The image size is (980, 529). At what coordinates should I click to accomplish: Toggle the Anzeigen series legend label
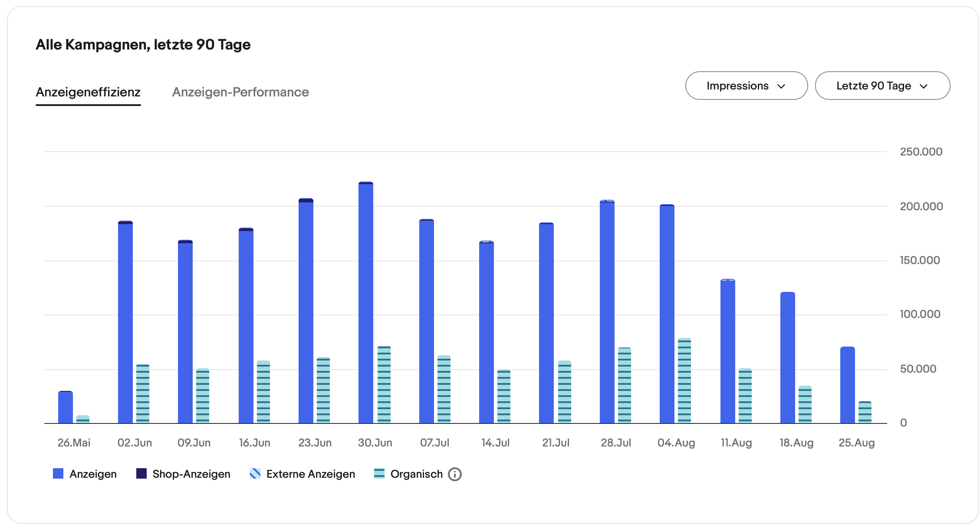93,474
